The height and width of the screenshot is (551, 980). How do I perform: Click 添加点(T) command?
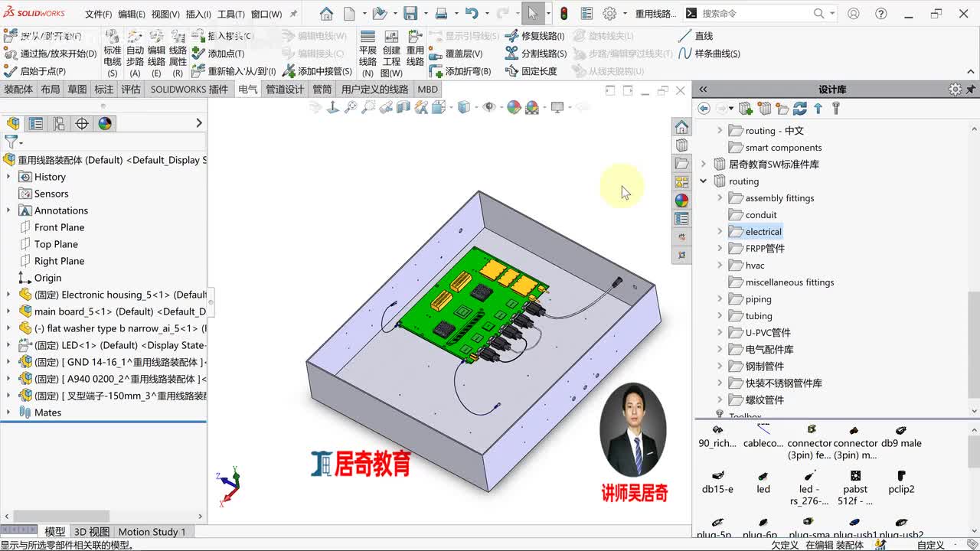218,54
